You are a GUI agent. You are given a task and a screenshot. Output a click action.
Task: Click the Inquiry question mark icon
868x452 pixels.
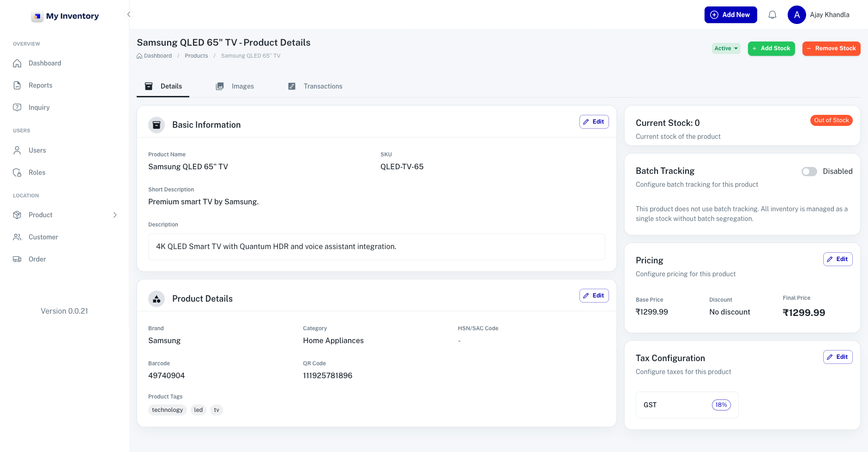pyautogui.click(x=18, y=107)
